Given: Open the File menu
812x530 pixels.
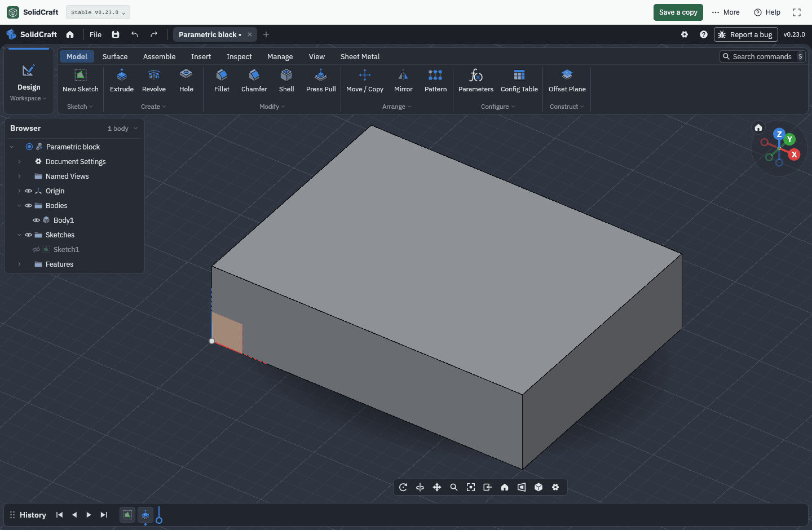Looking at the screenshot, I should (x=95, y=34).
